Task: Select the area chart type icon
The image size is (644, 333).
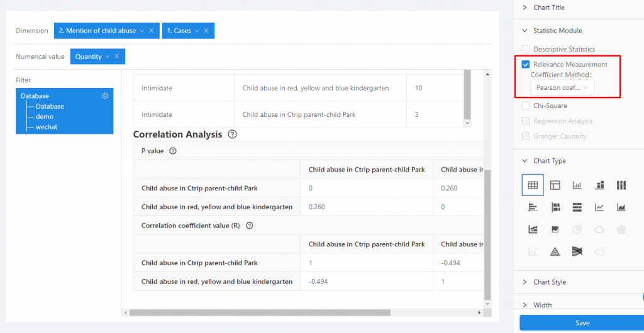Action: click(621, 207)
